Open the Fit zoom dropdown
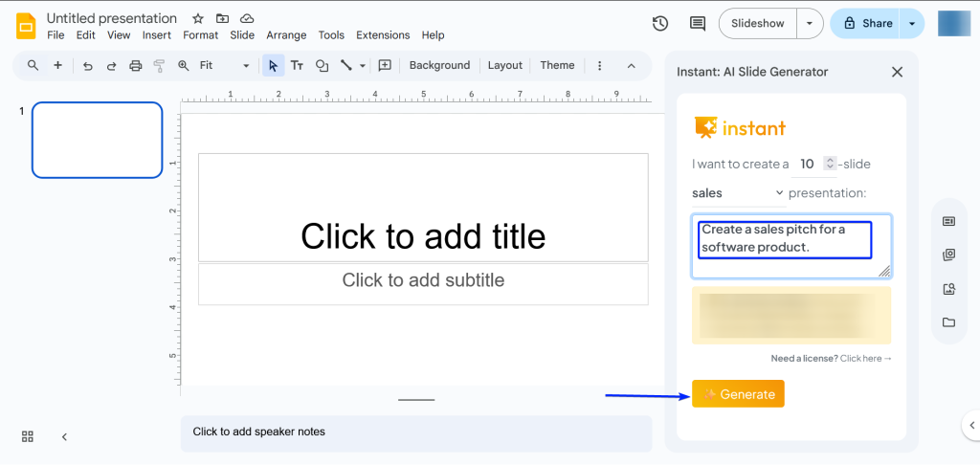This screenshot has width=980, height=465. 225,66
